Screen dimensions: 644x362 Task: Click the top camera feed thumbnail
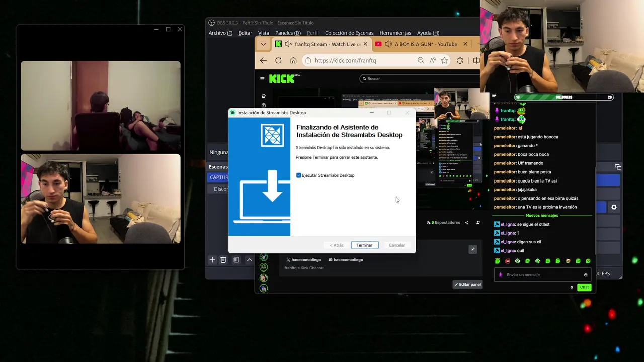(101, 106)
